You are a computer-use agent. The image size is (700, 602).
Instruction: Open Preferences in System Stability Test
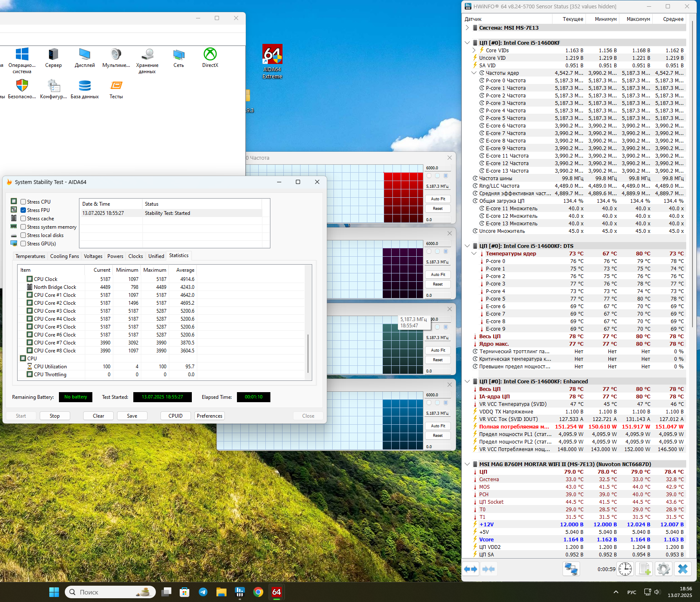(x=209, y=416)
